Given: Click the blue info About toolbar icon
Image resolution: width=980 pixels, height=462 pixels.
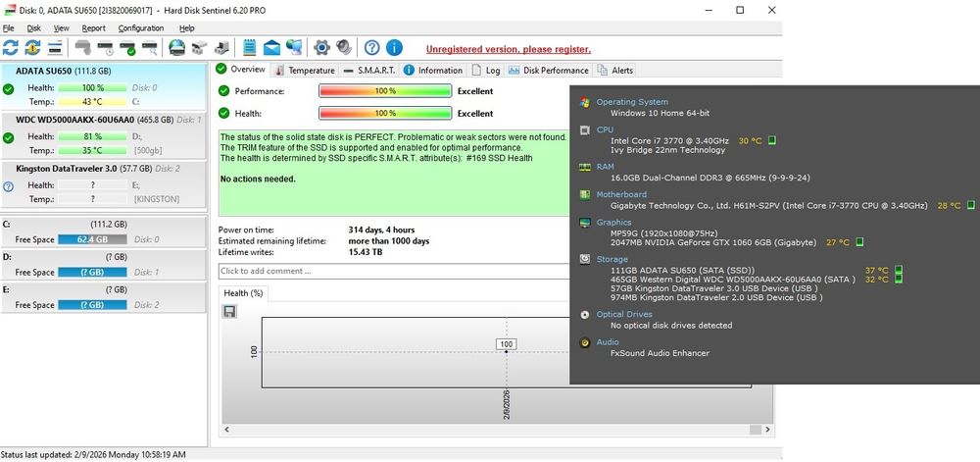Looking at the screenshot, I should coord(394,47).
